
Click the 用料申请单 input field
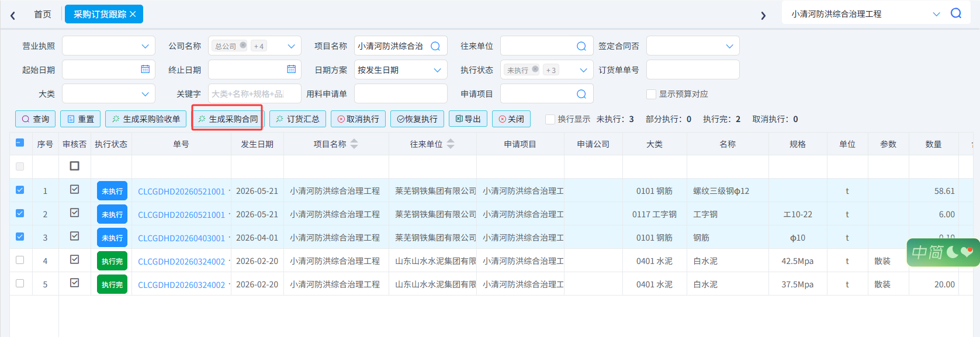point(401,94)
